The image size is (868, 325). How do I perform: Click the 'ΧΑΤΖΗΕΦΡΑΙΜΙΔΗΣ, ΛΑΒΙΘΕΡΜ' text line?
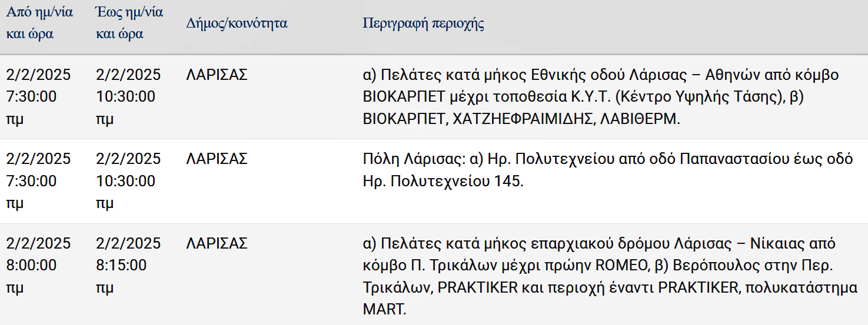pyautogui.click(x=565, y=119)
